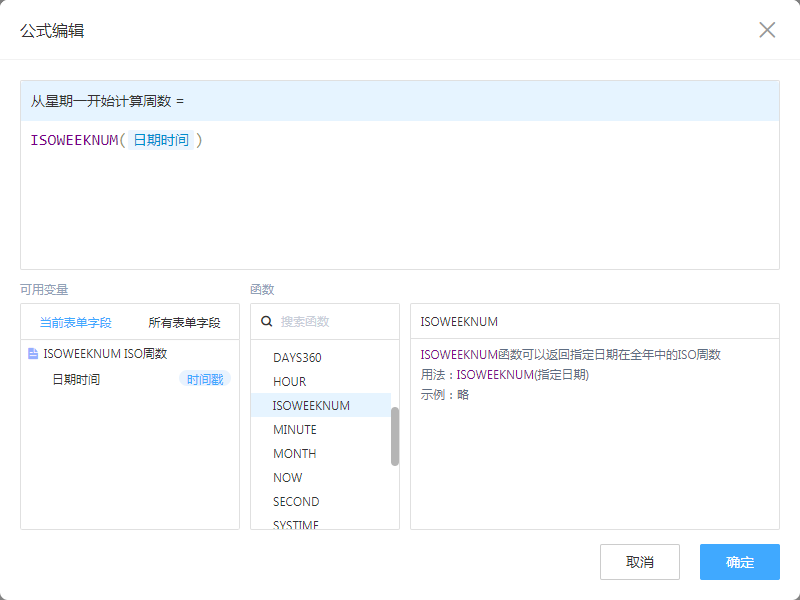Confirm with the 确定 button
Viewport: 800px width, 600px height.
tap(739, 562)
